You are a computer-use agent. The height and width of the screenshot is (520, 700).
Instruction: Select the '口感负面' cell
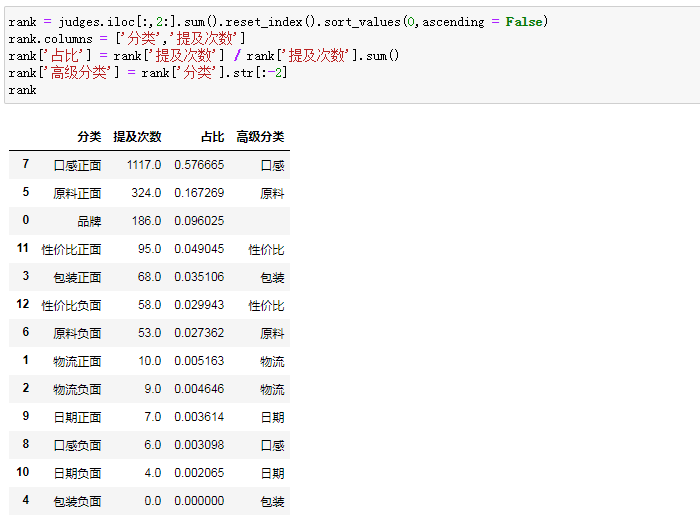tap(77, 445)
